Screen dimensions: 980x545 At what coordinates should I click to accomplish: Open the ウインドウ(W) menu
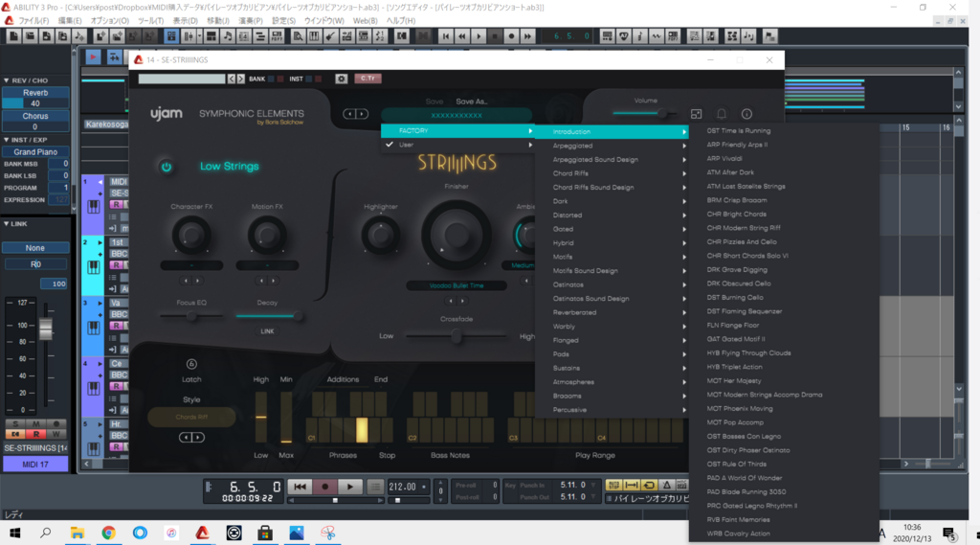[x=323, y=21]
